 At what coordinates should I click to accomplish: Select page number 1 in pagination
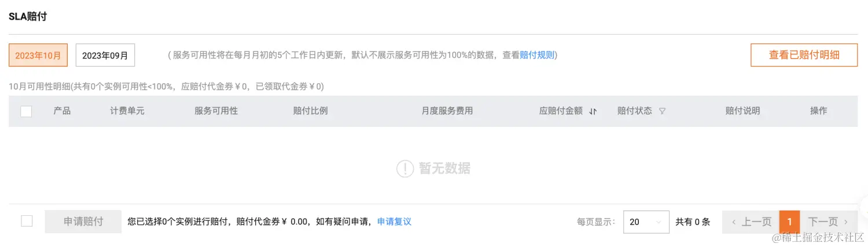[x=789, y=222]
